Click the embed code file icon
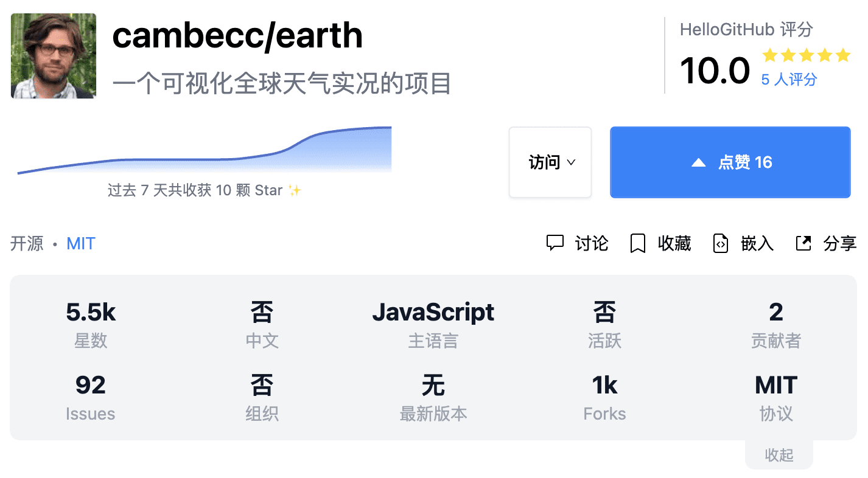 coord(721,243)
